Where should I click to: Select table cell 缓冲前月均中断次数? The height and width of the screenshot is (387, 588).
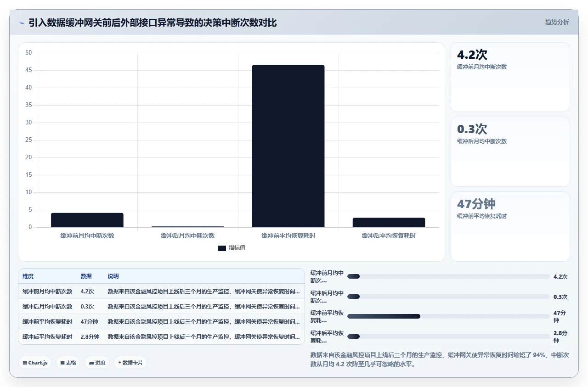tap(47, 292)
